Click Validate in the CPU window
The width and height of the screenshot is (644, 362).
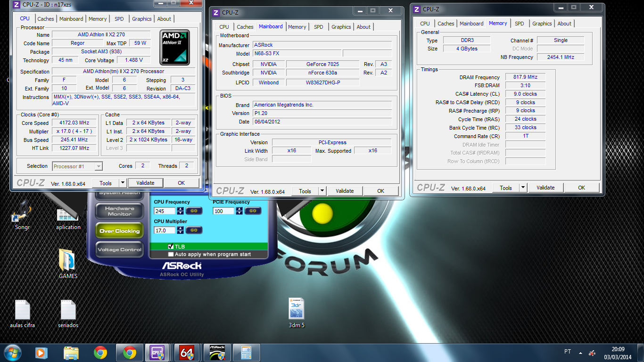pos(145,183)
